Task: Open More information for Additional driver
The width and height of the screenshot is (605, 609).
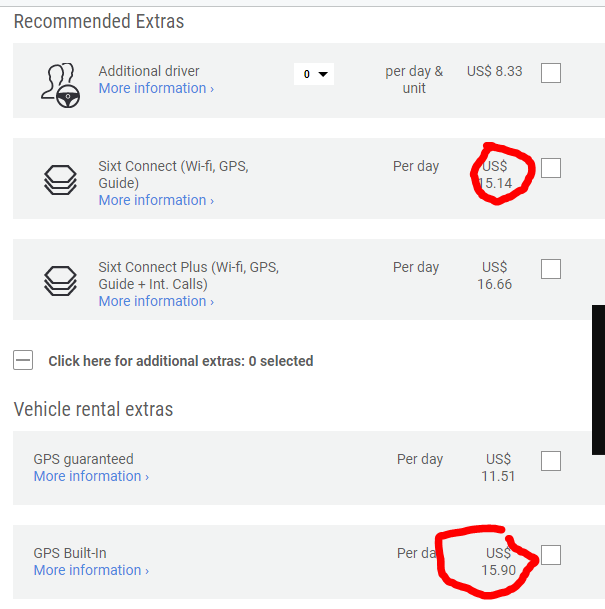Action: 155,88
